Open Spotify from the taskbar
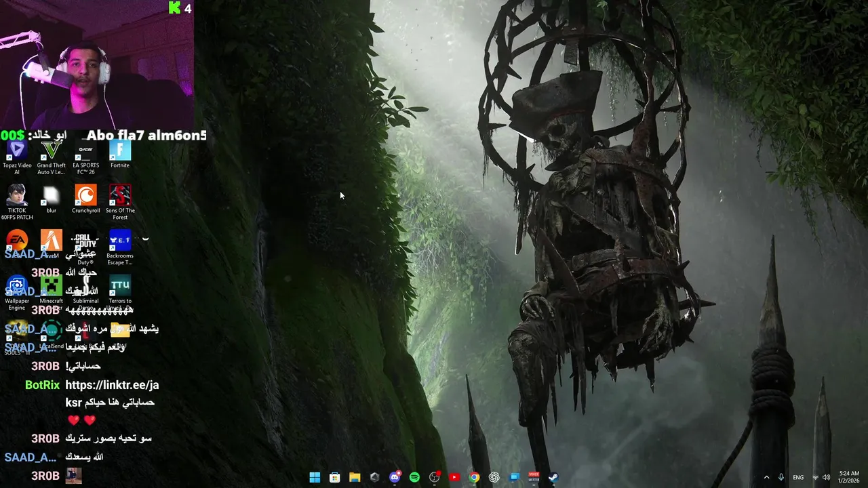 pyautogui.click(x=414, y=477)
